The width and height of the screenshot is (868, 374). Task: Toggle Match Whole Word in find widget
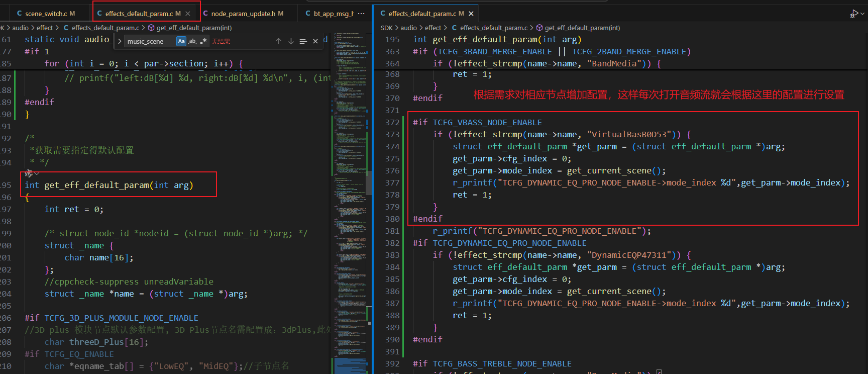(192, 41)
